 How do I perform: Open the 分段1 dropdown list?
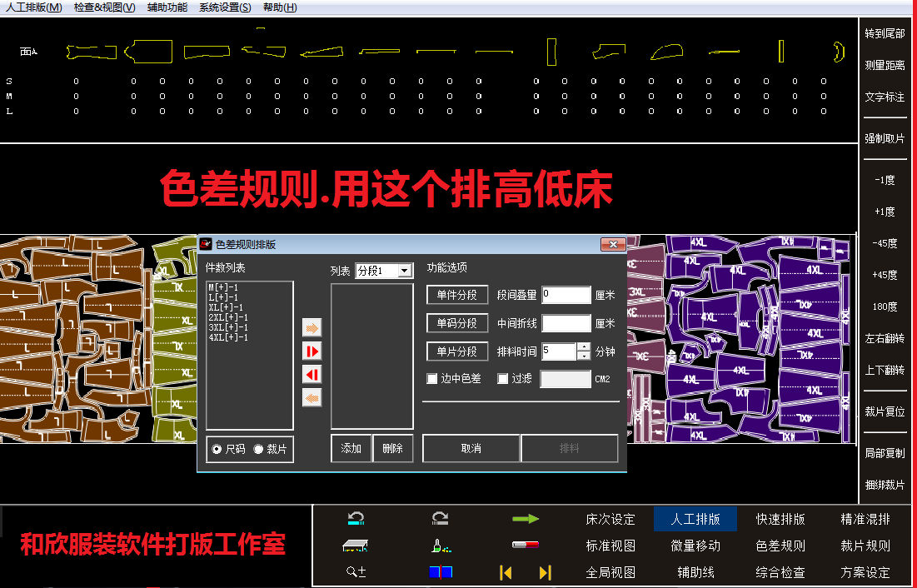(406, 270)
